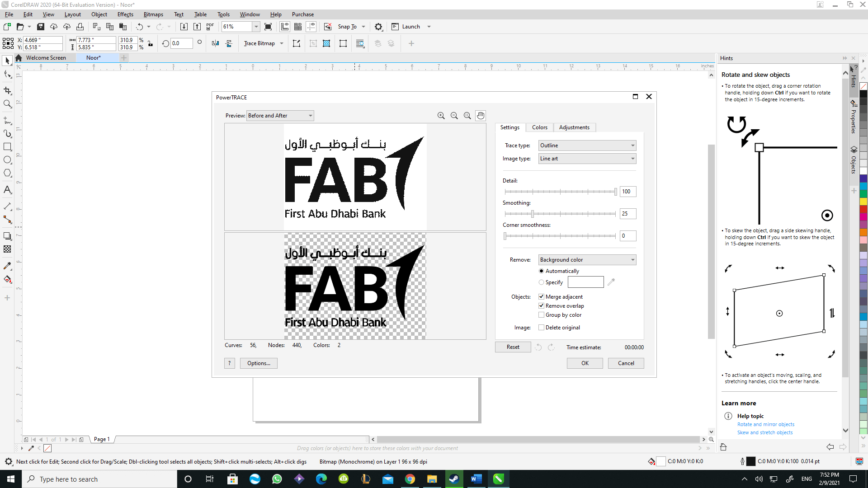Click the PowerTRACE help question mark button
Image resolution: width=868 pixels, height=488 pixels.
tap(230, 363)
